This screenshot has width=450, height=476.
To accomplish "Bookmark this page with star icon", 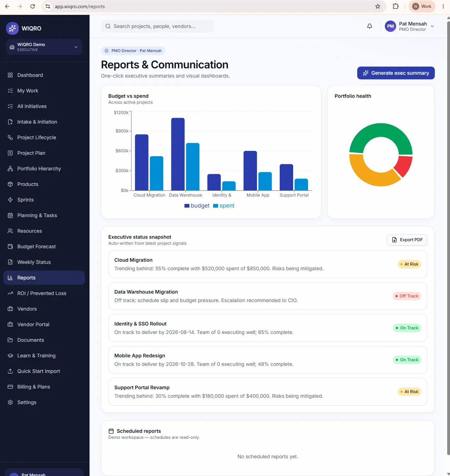I will [378, 6].
